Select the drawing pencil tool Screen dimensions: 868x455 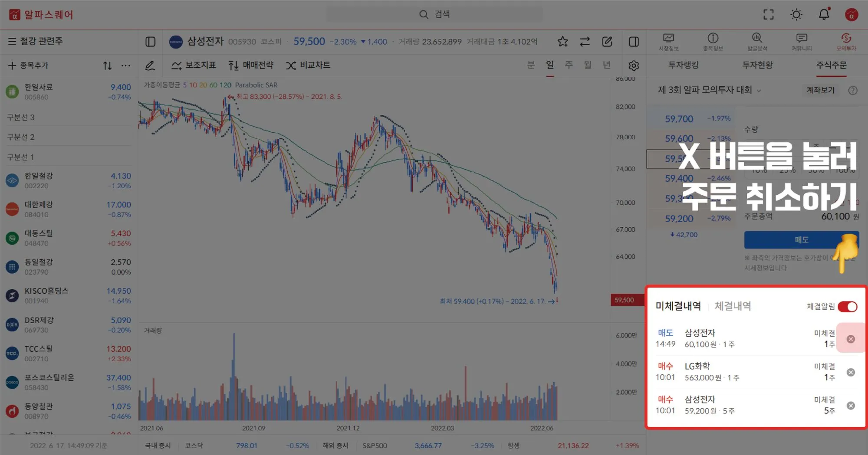pos(150,65)
